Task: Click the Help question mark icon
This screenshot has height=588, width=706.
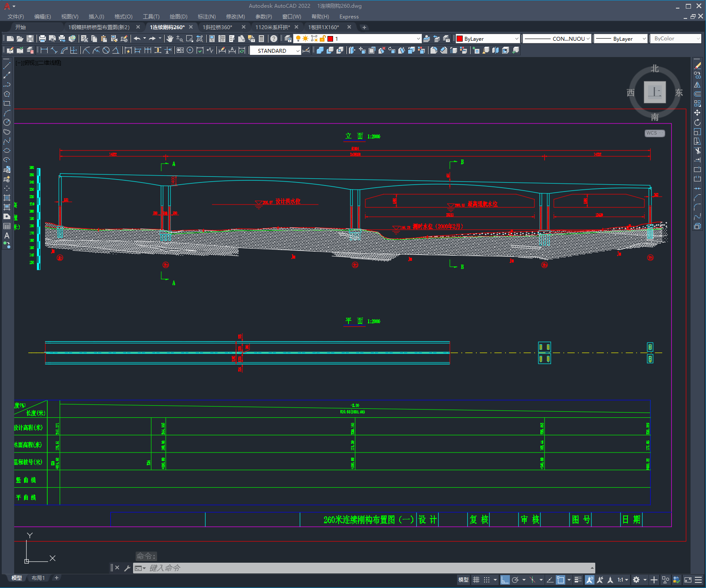Action: pos(274,39)
